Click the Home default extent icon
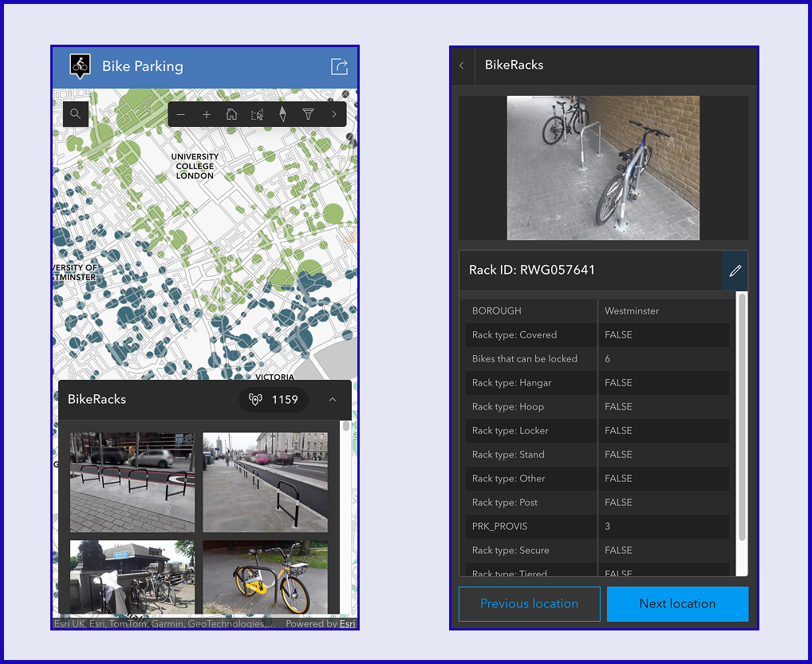This screenshot has height=664, width=812. [x=231, y=113]
